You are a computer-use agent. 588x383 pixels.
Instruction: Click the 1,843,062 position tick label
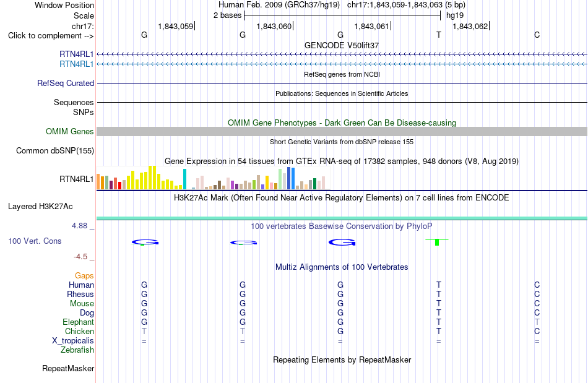tap(470, 26)
